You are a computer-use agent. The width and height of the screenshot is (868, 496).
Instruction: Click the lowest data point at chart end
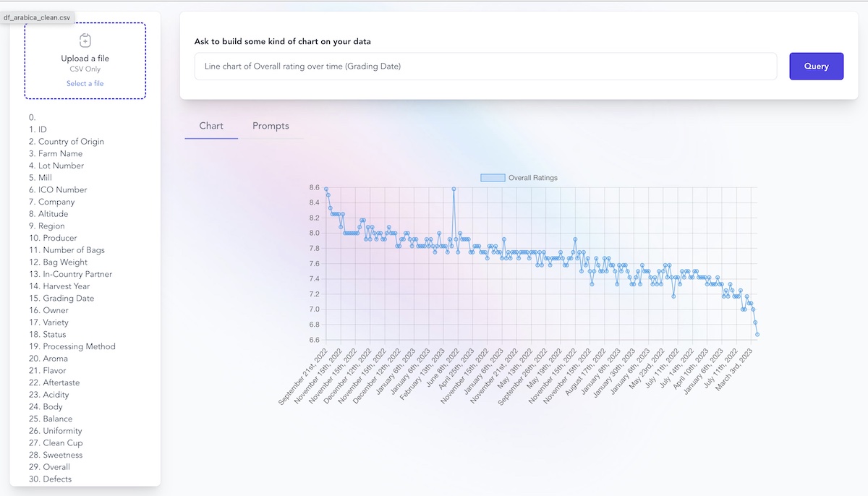(x=757, y=334)
